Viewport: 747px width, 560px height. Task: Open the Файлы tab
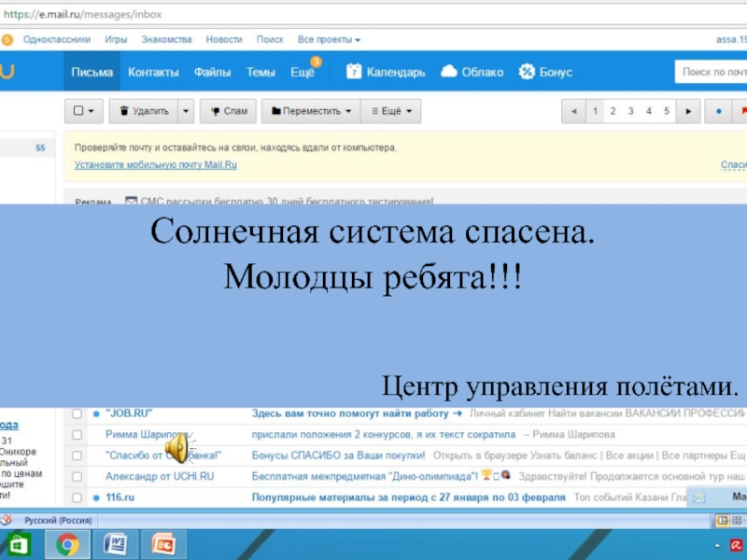[x=213, y=72]
